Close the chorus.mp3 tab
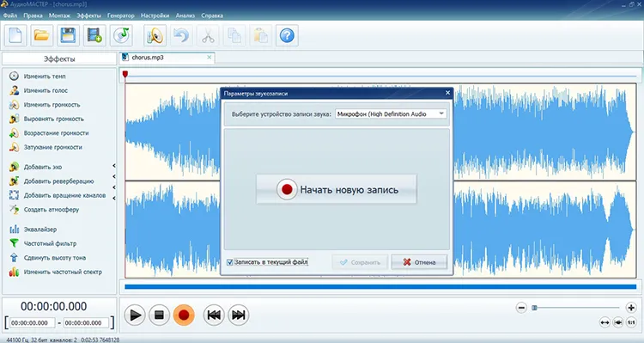644x343 pixels. (x=209, y=58)
